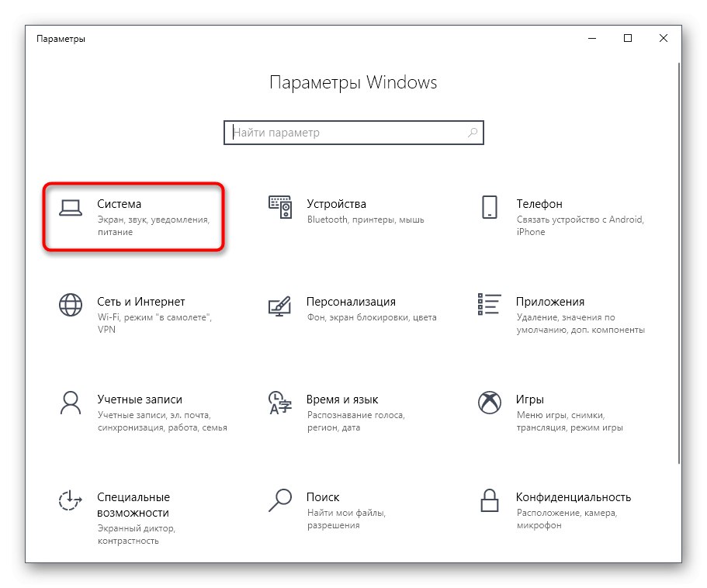Click the Учетные записи heading

140,399
